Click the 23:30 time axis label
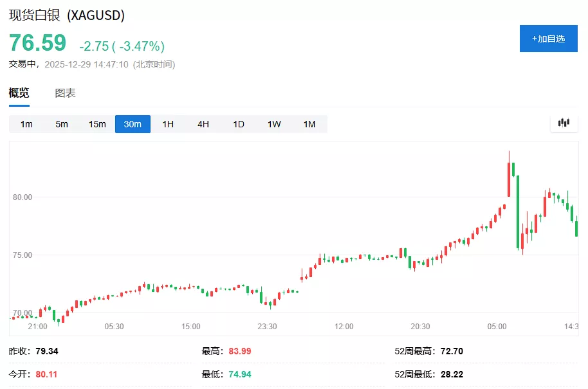Image resolution: width=588 pixels, height=389 pixels. coord(267,327)
